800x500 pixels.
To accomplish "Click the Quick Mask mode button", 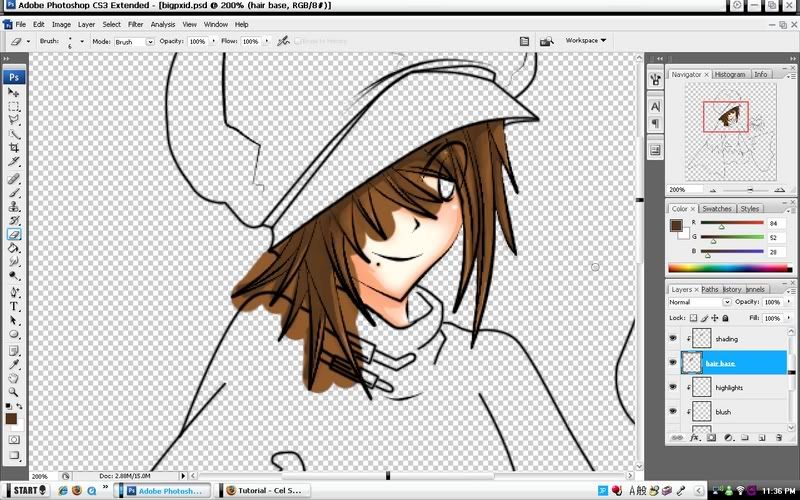I will [x=13, y=440].
